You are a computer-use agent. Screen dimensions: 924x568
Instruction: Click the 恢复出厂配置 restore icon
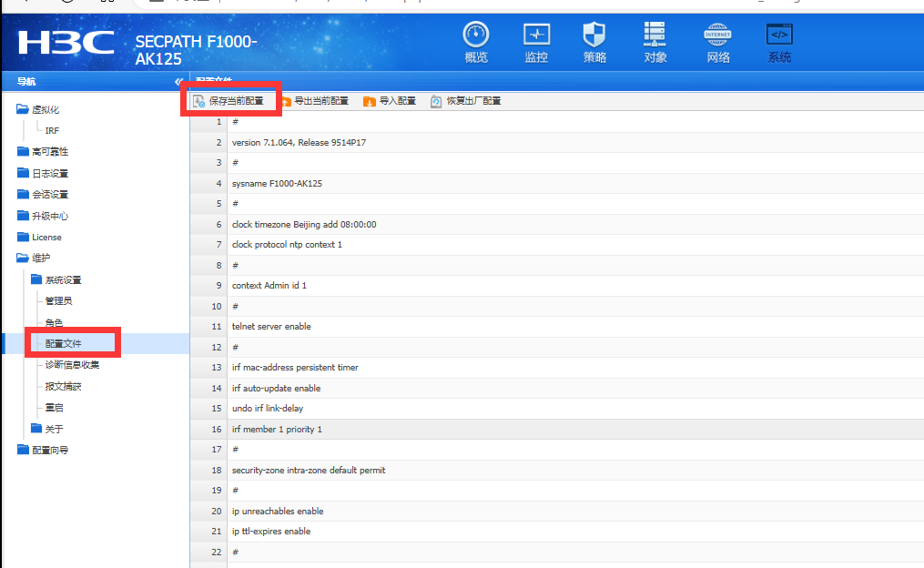point(436,101)
